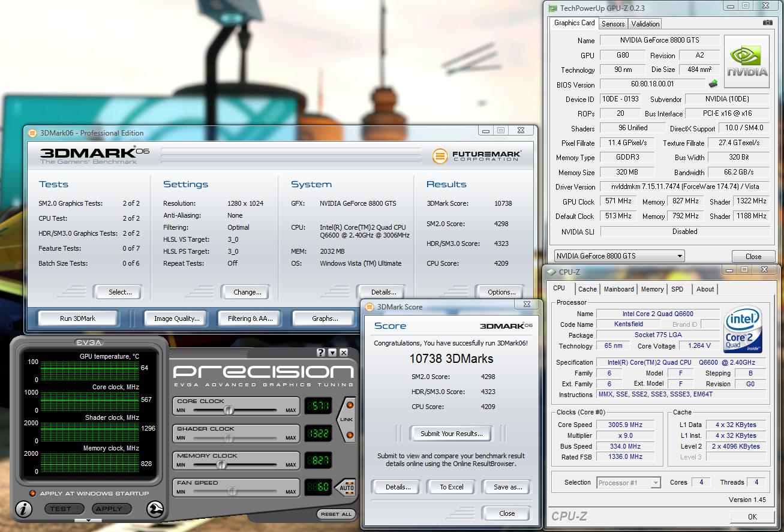Image resolution: width=784 pixels, height=532 pixels.
Task: Click the Image Quality button
Action: 176,318
